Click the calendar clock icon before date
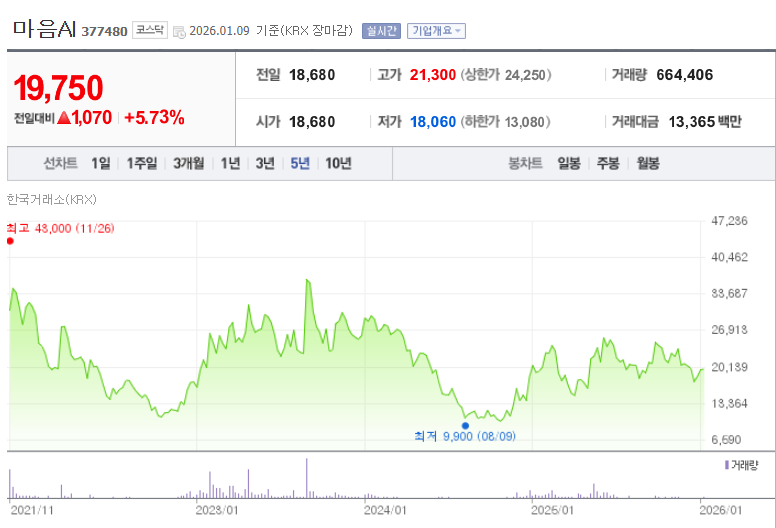Viewport: 776px width, 528px height. (179, 32)
